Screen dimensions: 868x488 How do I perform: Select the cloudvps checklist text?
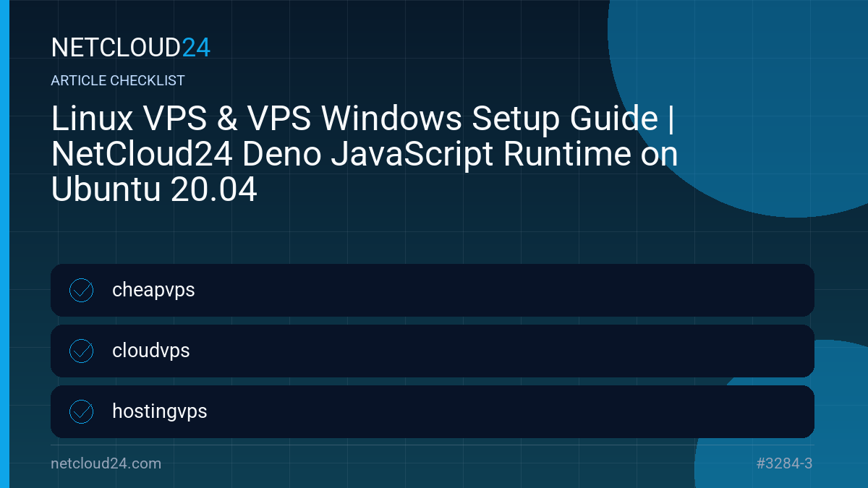pyautogui.click(x=151, y=351)
